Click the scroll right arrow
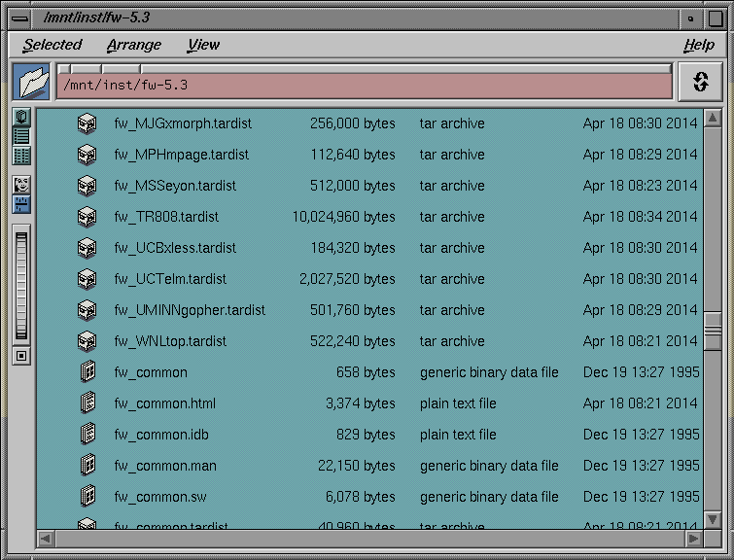 [x=695, y=539]
